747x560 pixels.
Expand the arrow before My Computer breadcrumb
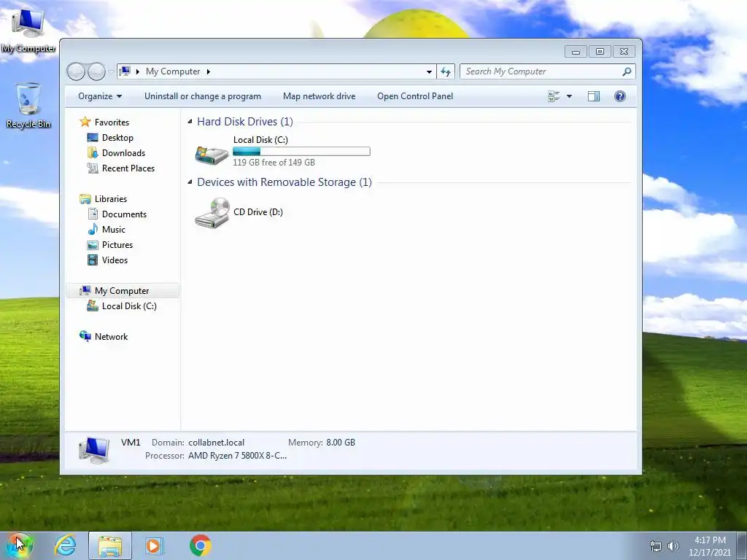click(x=138, y=71)
